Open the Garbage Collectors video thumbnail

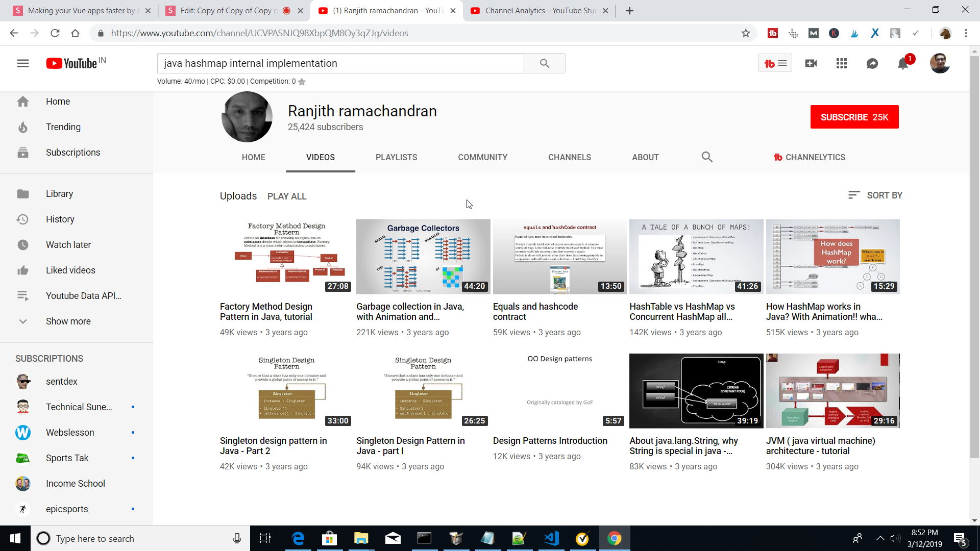pyautogui.click(x=423, y=257)
